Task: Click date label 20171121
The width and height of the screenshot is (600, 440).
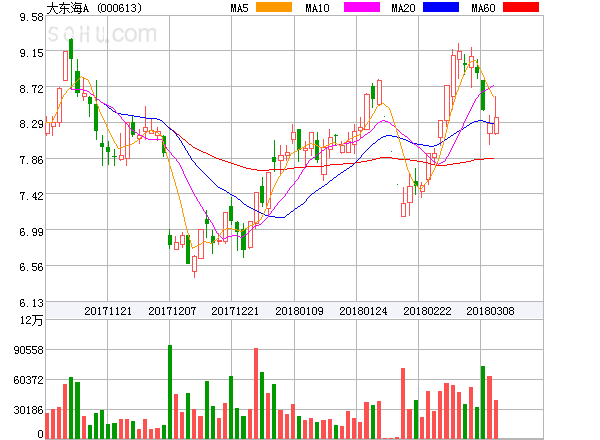Action: coord(108,311)
